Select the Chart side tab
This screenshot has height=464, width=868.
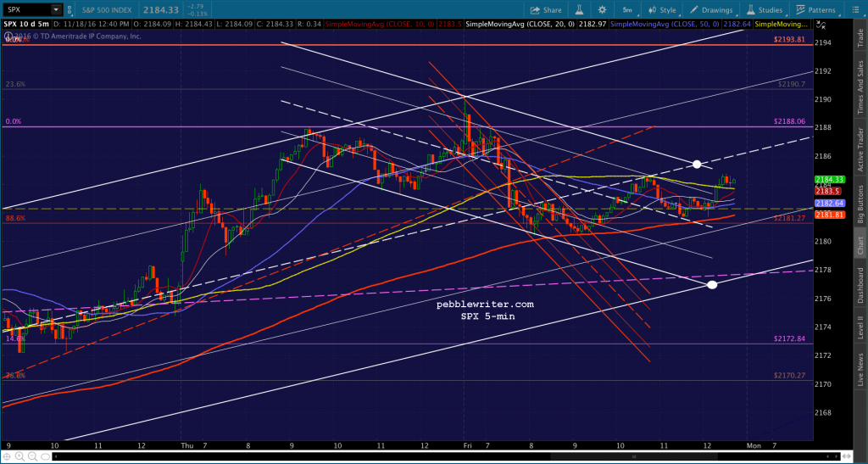861,243
